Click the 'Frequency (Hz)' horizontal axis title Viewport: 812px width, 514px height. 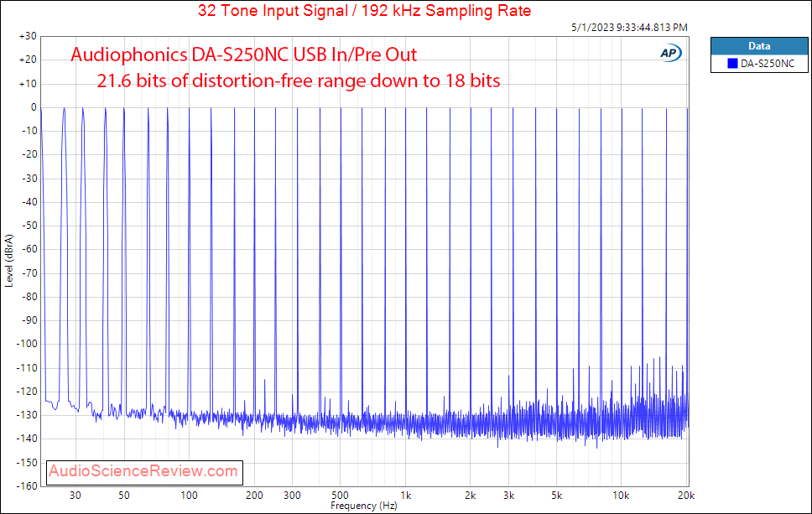[363, 506]
